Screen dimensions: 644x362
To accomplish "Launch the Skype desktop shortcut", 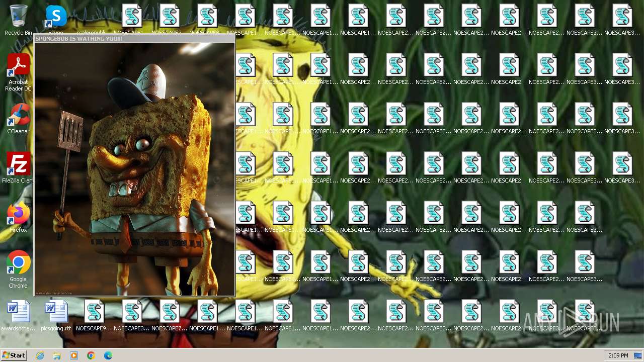I will coord(56,20).
